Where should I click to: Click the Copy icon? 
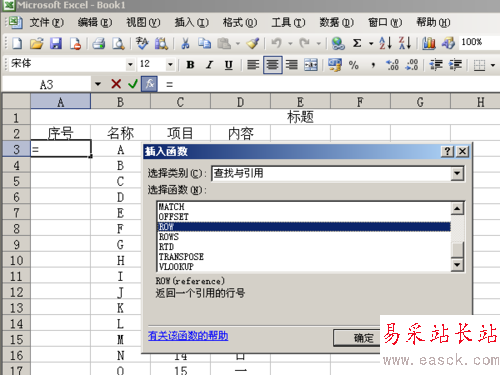(x=204, y=43)
